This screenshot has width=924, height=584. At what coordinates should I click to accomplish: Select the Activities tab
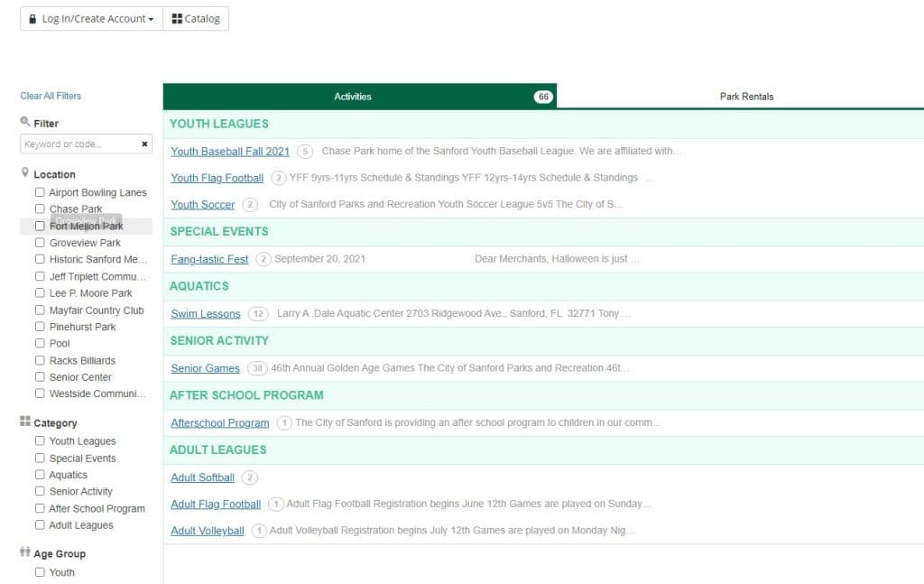tap(353, 96)
